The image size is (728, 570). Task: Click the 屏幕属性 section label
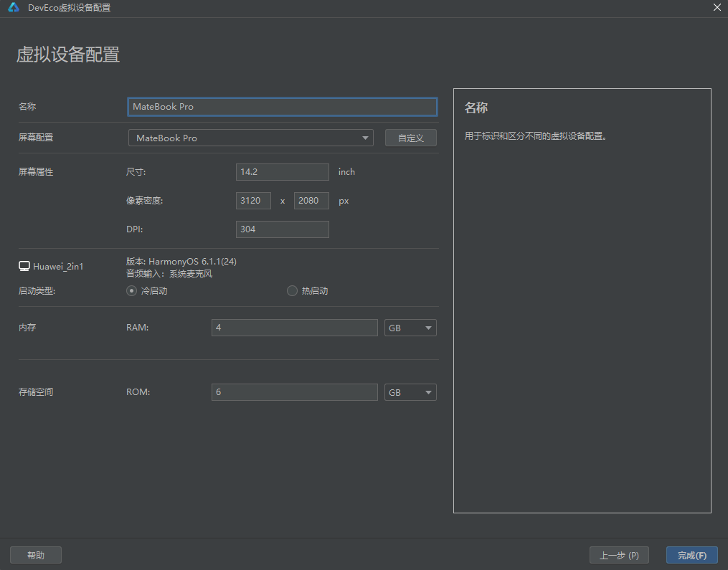point(36,172)
